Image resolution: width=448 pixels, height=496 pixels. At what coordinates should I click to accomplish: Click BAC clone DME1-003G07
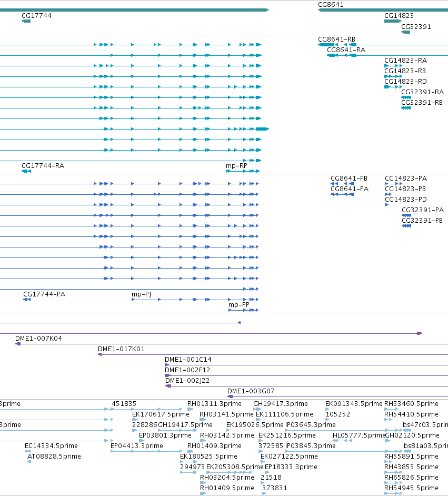pyautogui.click(x=251, y=391)
